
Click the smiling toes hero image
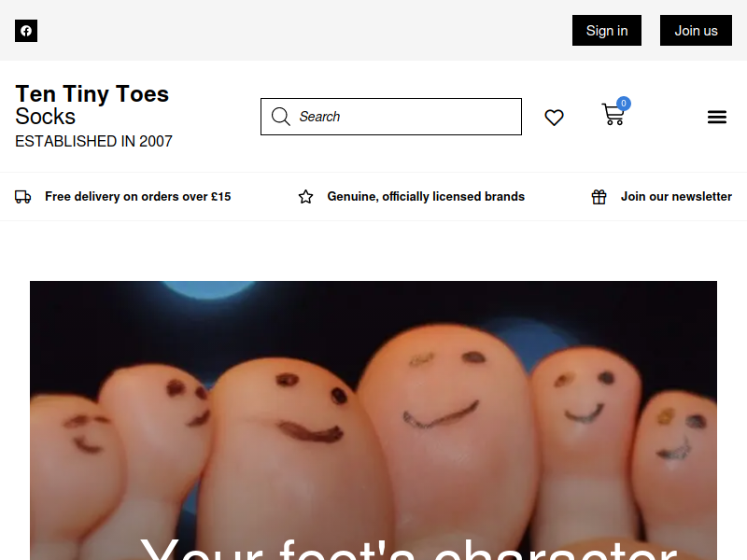click(x=373, y=421)
